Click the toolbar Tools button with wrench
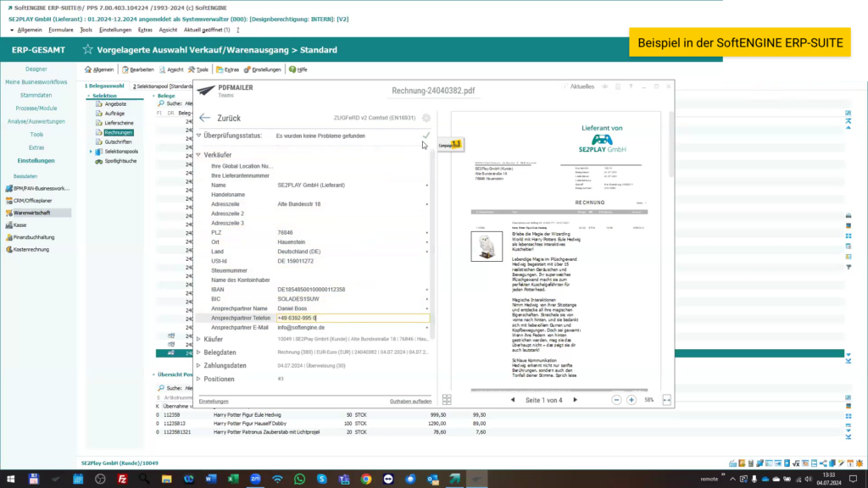Image resolution: width=868 pixels, height=488 pixels. pos(198,69)
